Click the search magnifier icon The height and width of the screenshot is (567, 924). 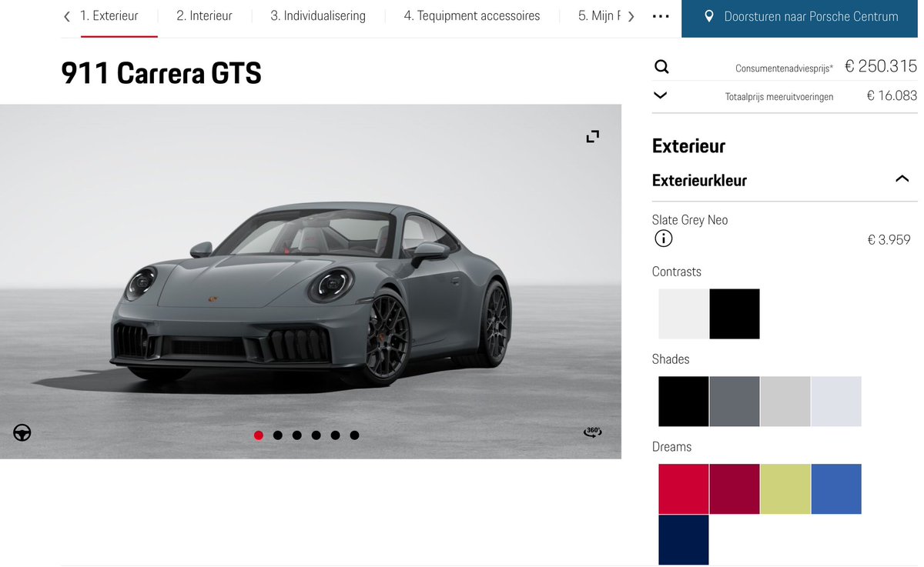coord(661,67)
